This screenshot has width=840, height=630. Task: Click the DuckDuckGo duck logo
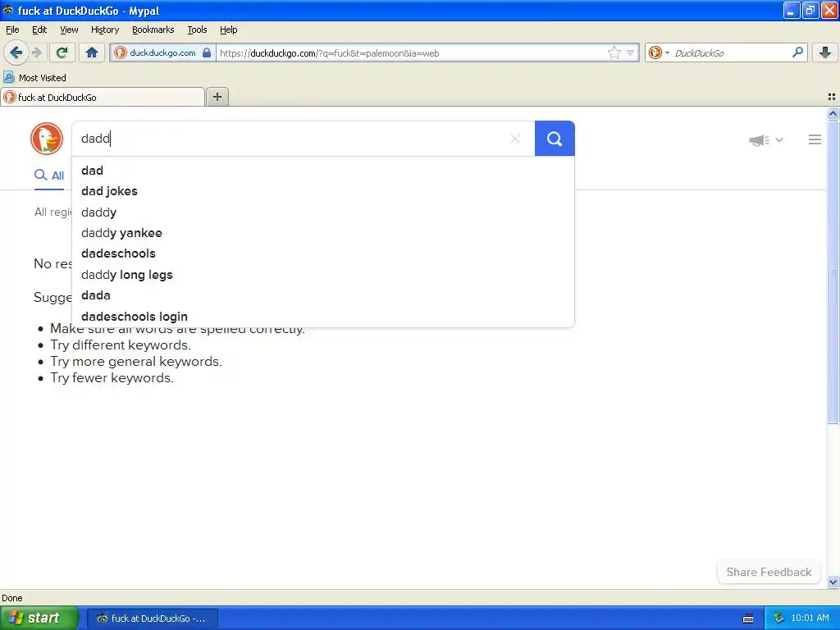click(x=47, y=139)
